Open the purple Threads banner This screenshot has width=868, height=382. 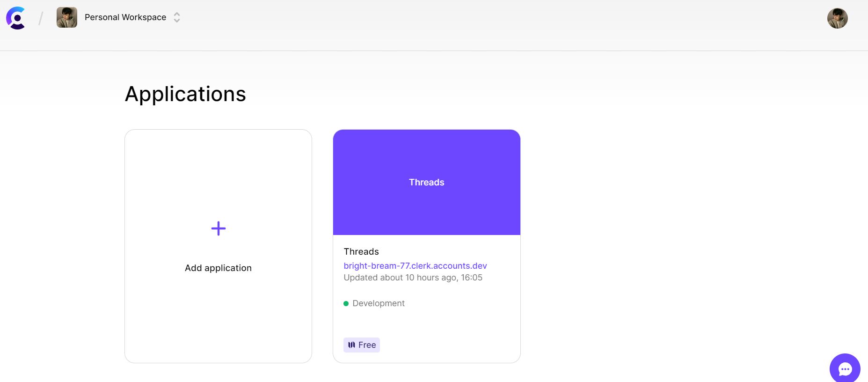[x=427, y=182]
